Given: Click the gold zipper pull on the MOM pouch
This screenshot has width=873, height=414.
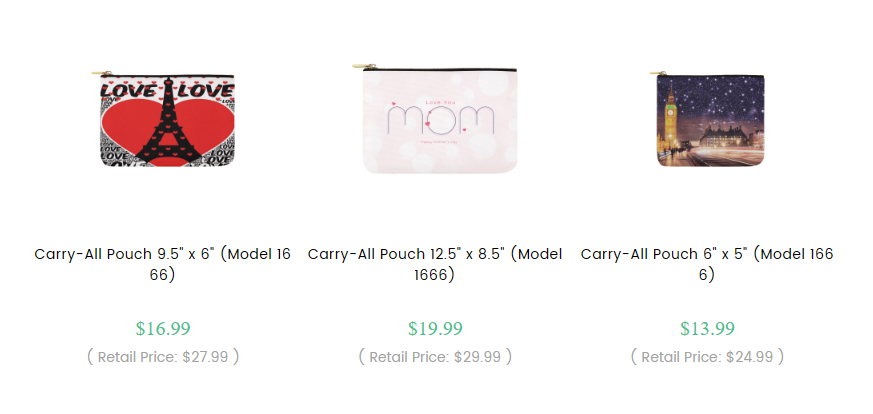Looking at the screenshot, I should pos(357,67).
